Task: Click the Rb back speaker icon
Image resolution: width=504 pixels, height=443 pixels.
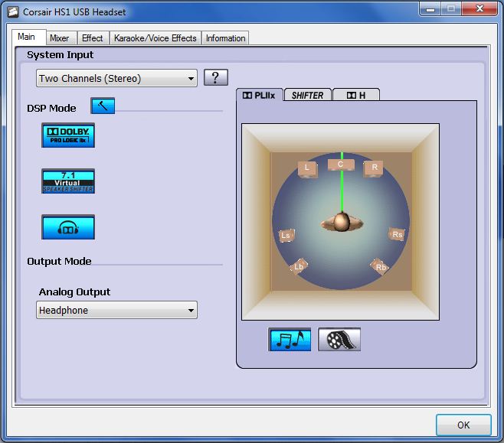Action: 381,266
